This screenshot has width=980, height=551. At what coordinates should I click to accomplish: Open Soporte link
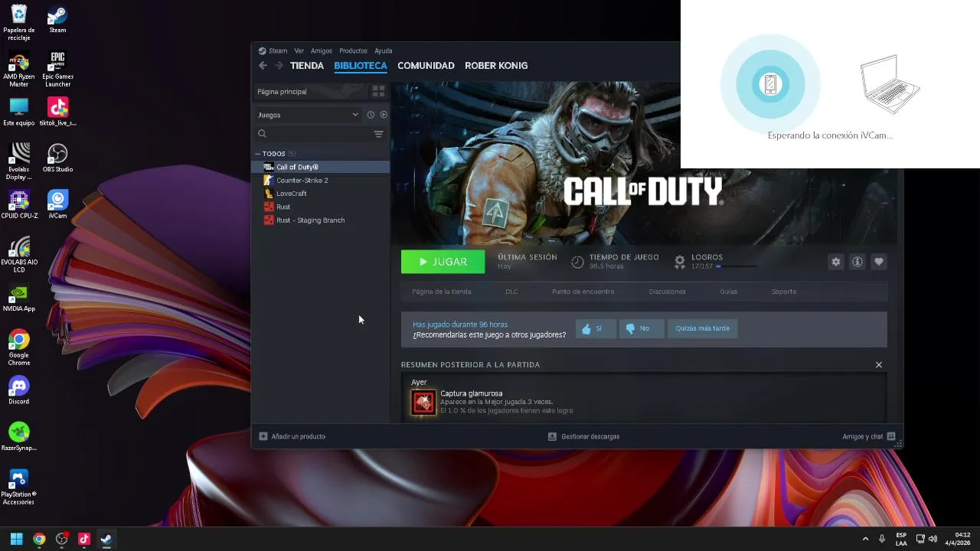point(784,292)
